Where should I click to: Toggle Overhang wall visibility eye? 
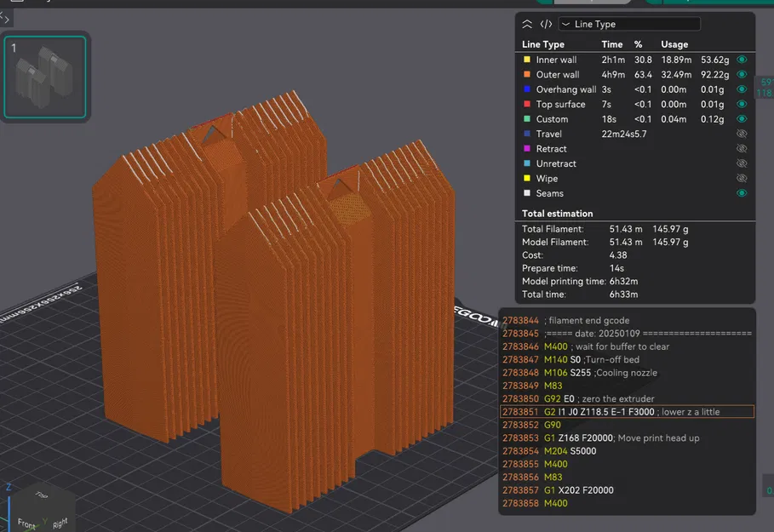742,89
